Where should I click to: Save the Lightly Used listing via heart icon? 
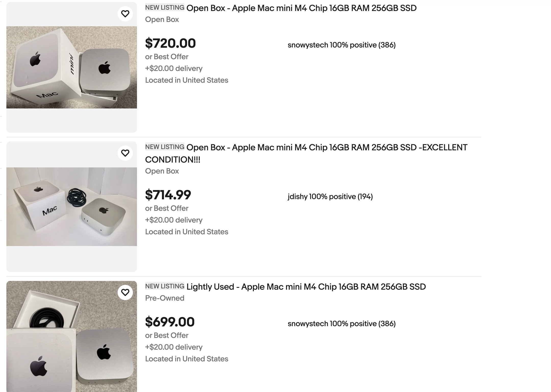(x=125, y=292)
